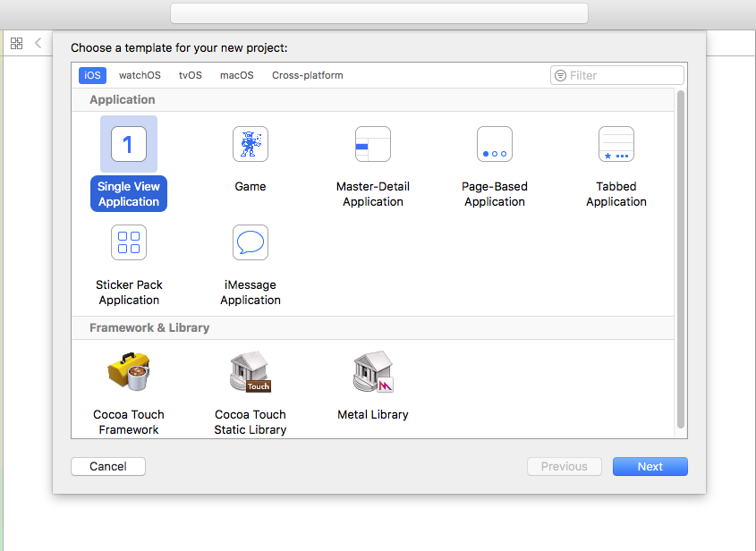
Task: Open the macOS templates tab
Action: coord(237,75)
